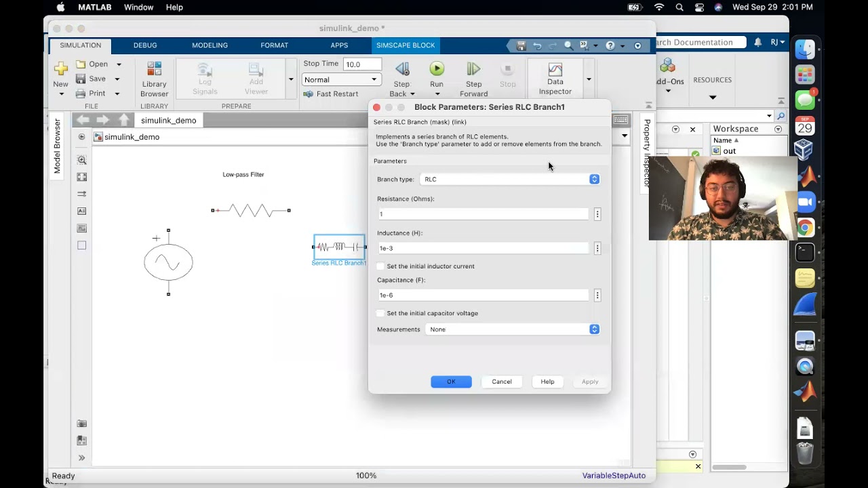The height and width of the screenshot is (488, 868).
Task: Click Help in Block Parameters dialog
Action: (547, 382)
